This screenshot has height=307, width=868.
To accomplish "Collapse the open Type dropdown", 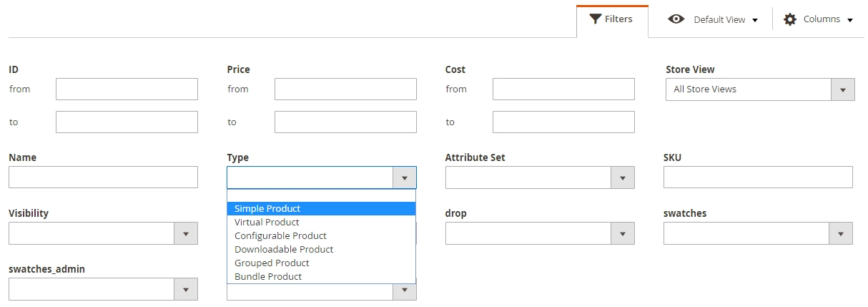I will pyautogui.click(x=322, y=177).
